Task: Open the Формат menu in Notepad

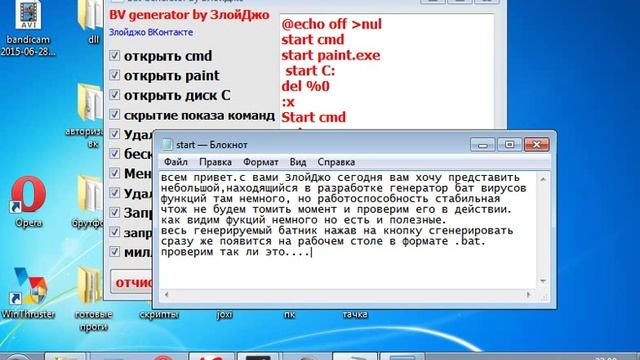Action: tap(260, 162)
